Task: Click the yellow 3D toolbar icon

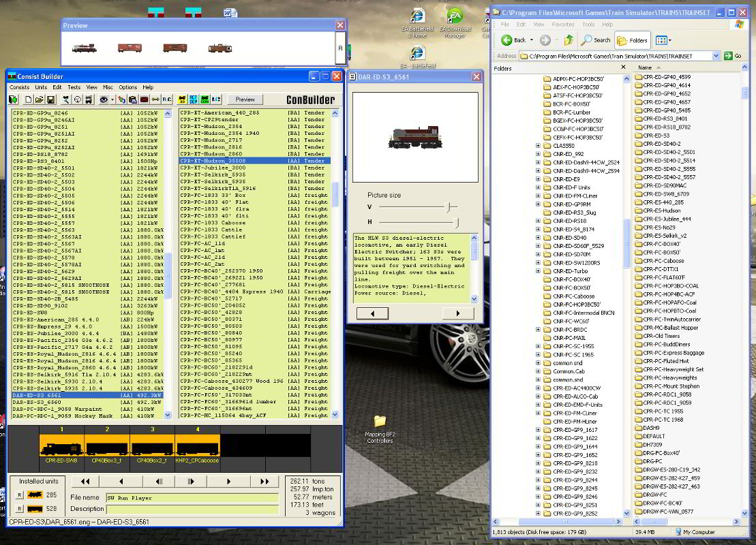Action: tap(182, 99)
